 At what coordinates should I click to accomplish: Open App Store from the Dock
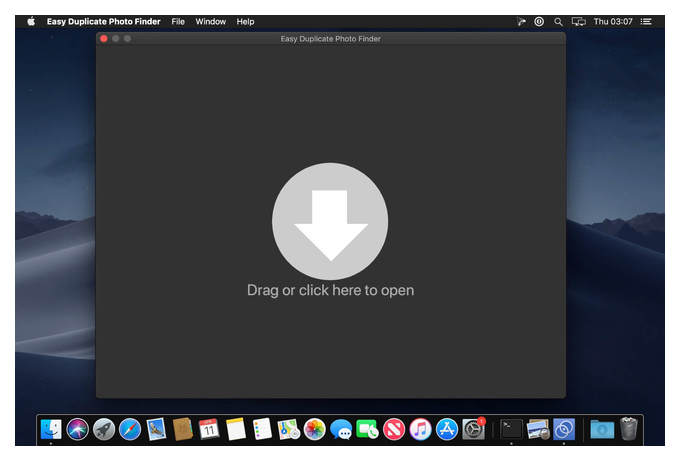pyautogui.click(x=447, y=429)
